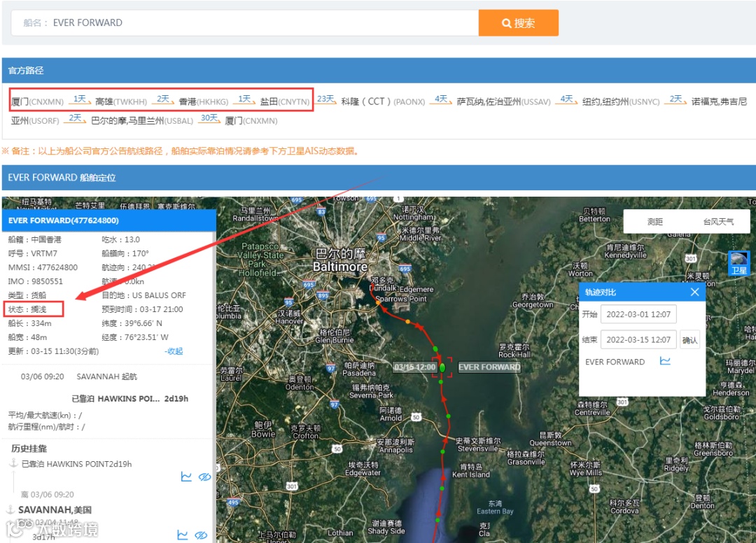
Task: Switch map to 卫星 satellite view
Action: pos(738,264)
